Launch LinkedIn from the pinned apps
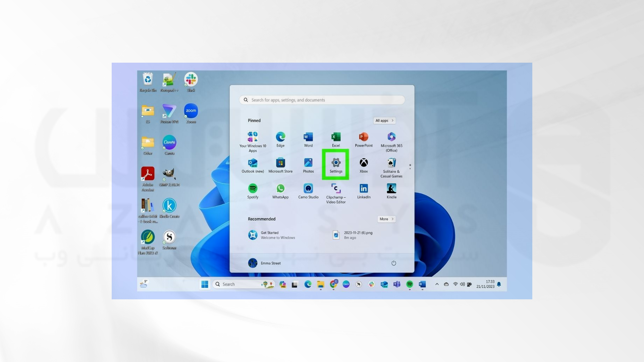Image resolution: width=644 pixels, height=362 pixels. [x=364, y=191]
